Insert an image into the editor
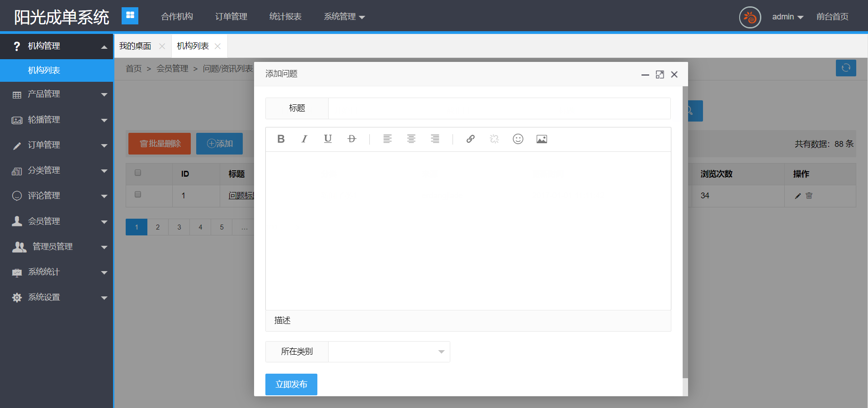 pos(542,139)
